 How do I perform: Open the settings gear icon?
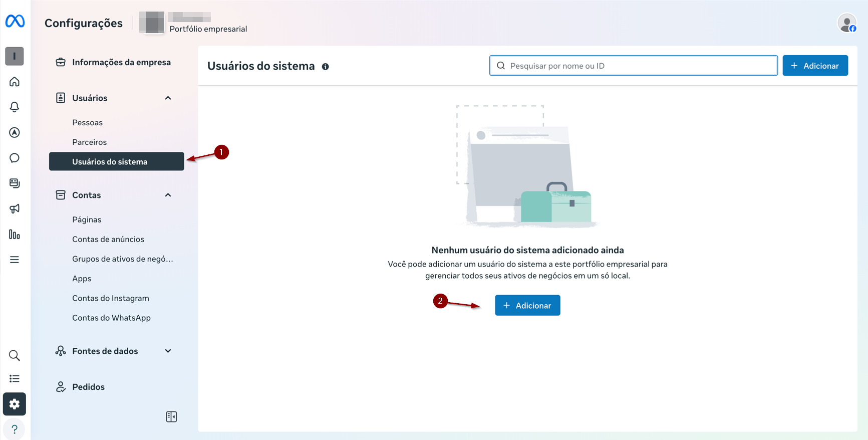tap(15, 404)
